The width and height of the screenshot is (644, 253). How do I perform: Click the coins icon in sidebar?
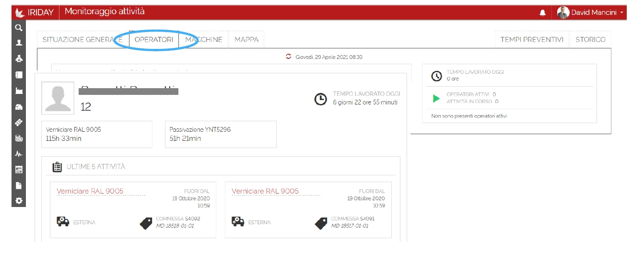tap(19, 138)
